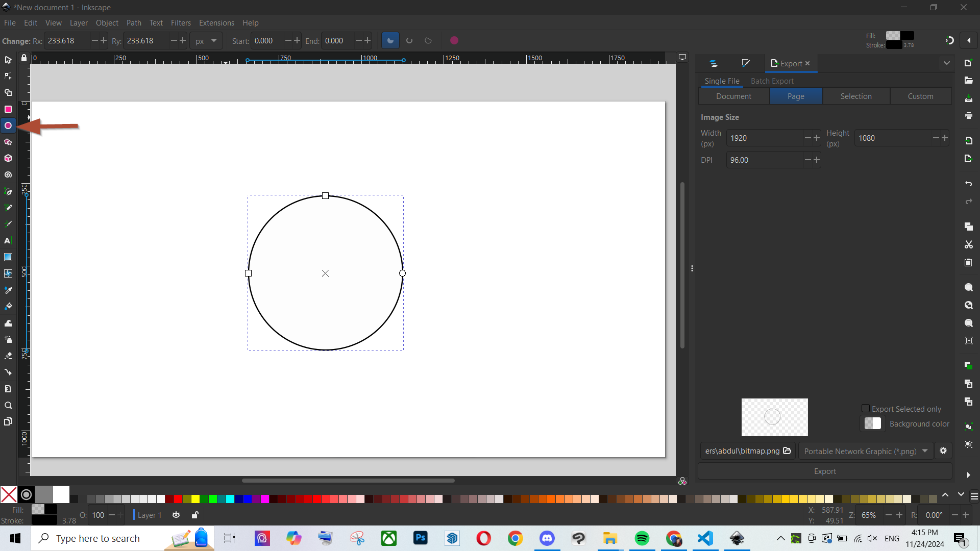Select the Text tool
This screenshot has height=551, width=980.
[8, 241]
